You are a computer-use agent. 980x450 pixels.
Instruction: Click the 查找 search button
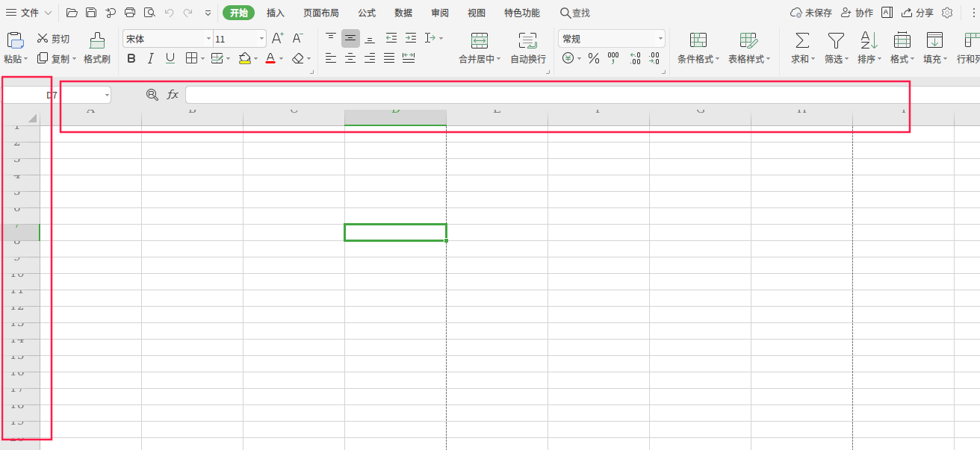tap(575, 13)
